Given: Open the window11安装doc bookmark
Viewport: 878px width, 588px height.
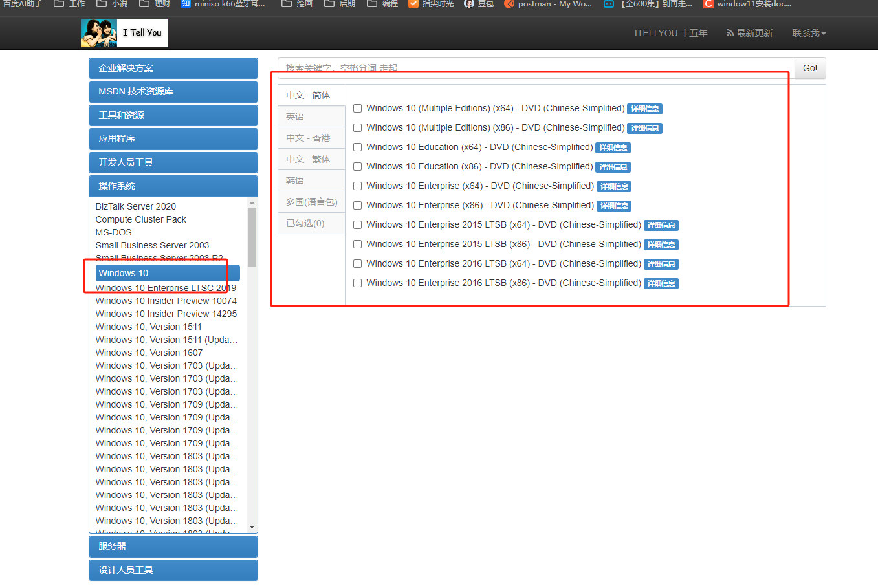Looking at the screenshot, I should tap(748, 4).
